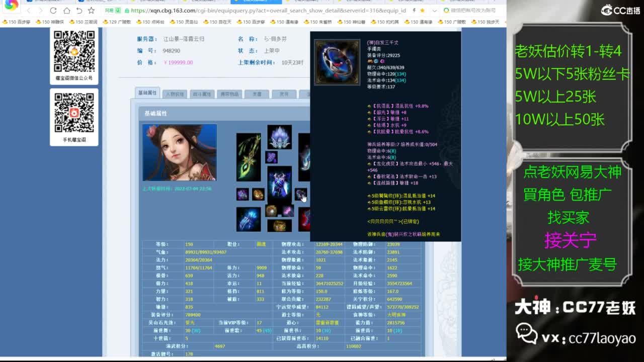Click the 气血 value 89931/89931/93407

(206, 252)
